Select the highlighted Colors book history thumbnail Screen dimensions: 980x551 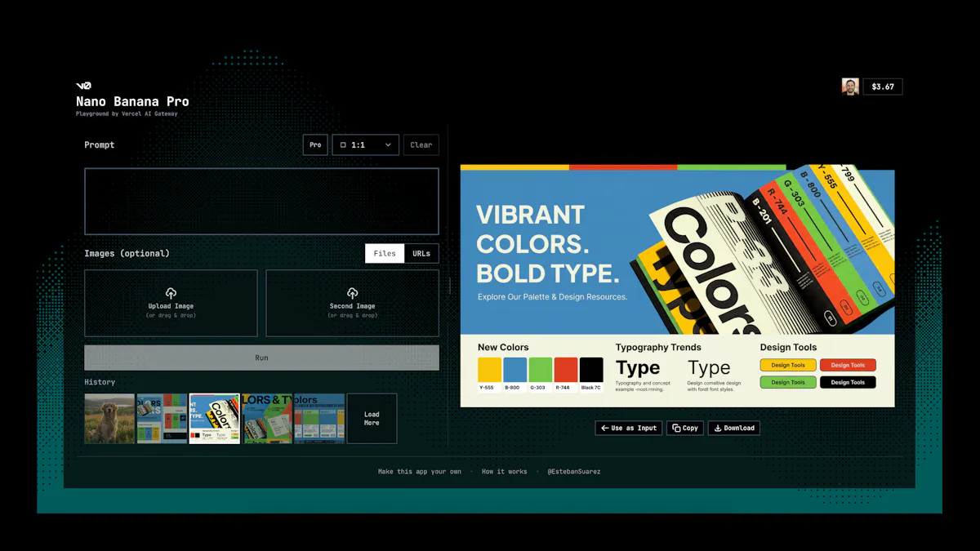pyautogui.click(x=214, y=419)
